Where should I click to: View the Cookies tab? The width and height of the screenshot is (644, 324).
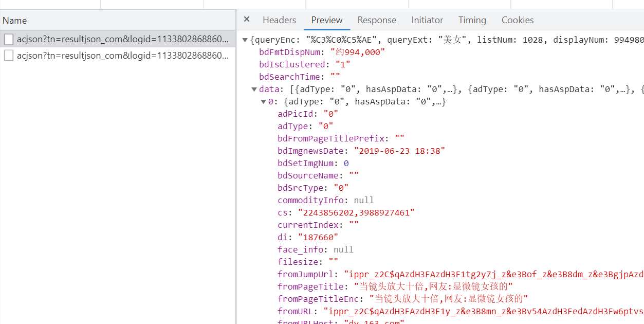click(517, 20)
